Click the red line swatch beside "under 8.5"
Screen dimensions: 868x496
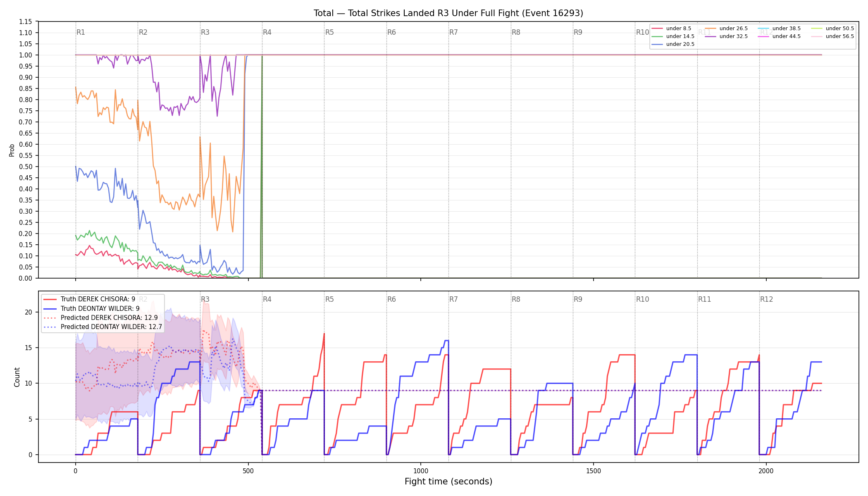[657, 29]
